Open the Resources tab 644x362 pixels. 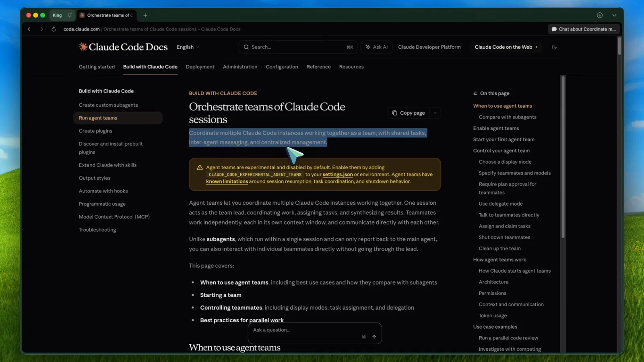coord(351,67)
